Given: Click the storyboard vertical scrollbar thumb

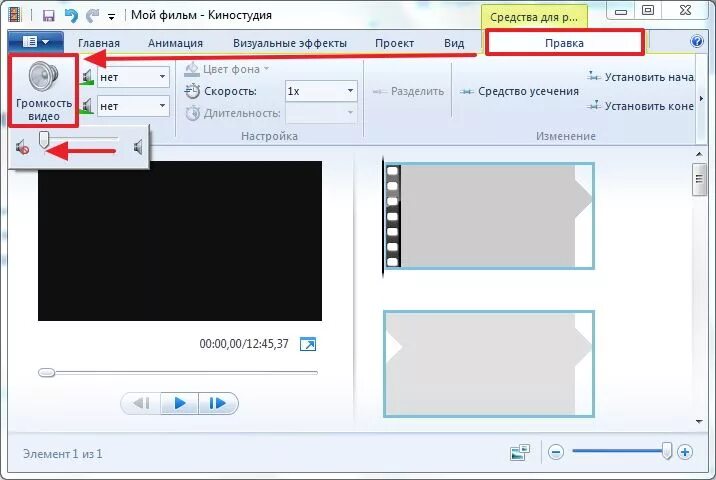Looking at the screenshot, I should point(699,179).
